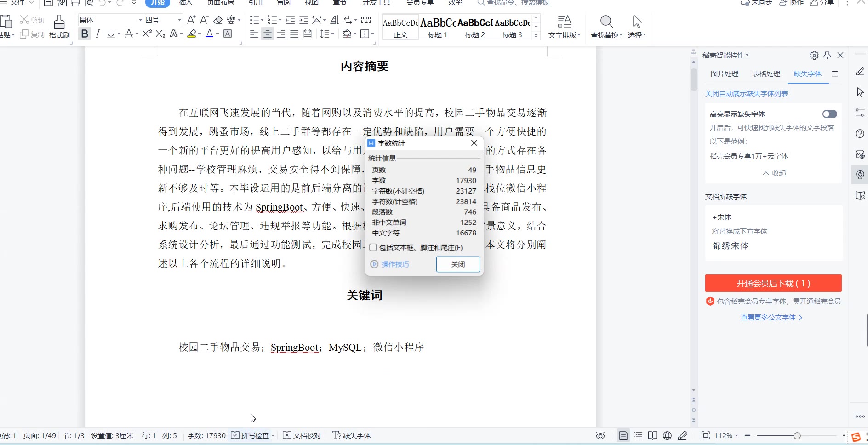Apply superscript formatting
868x445 pixels.
tap(147, 34)
